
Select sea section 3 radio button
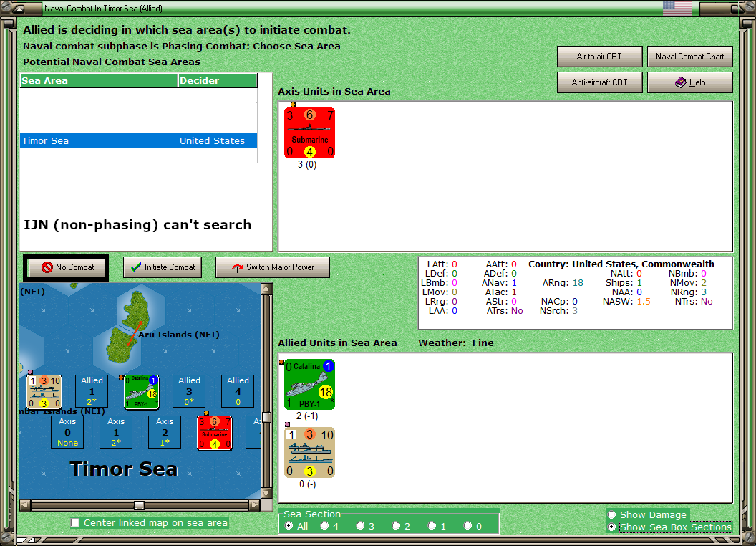360,526
